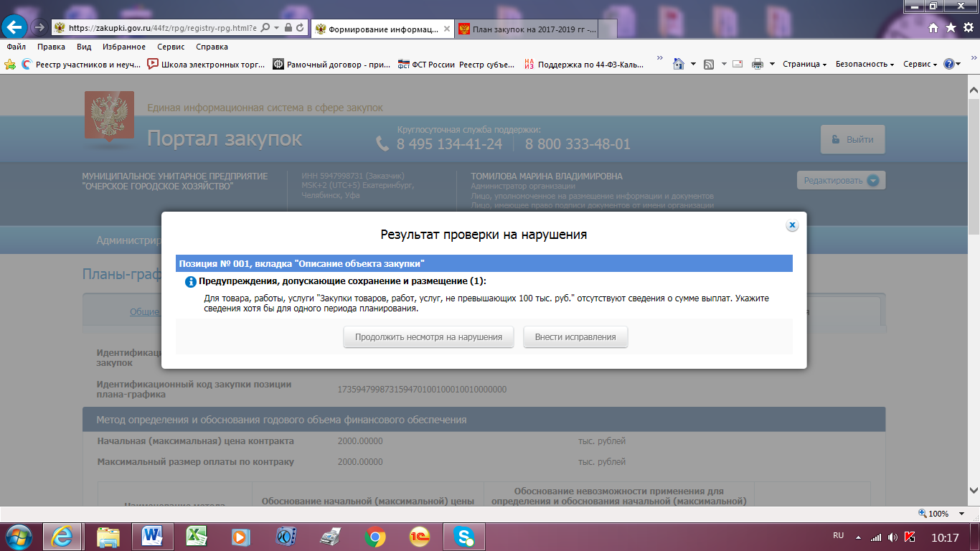Open 'ФСТ России' favorites bar link
Screen dimensions: 980x551
[426, 64]
